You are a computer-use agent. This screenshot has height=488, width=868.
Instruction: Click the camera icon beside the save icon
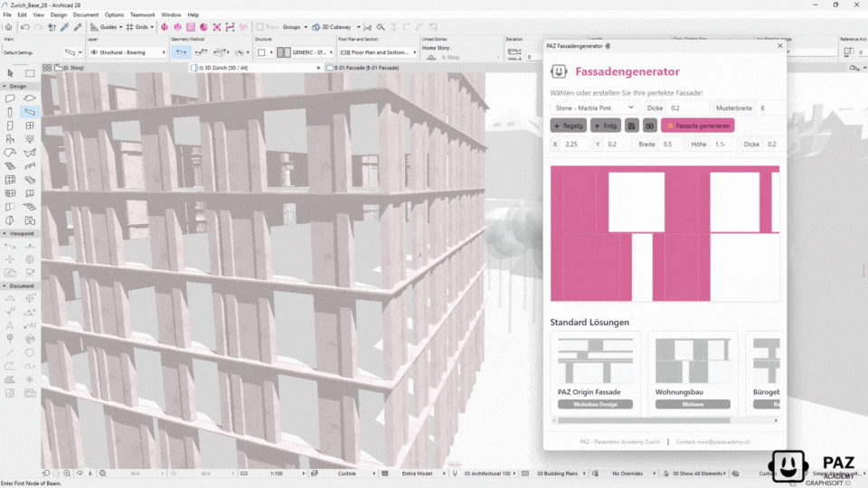(x=650, y=126)
